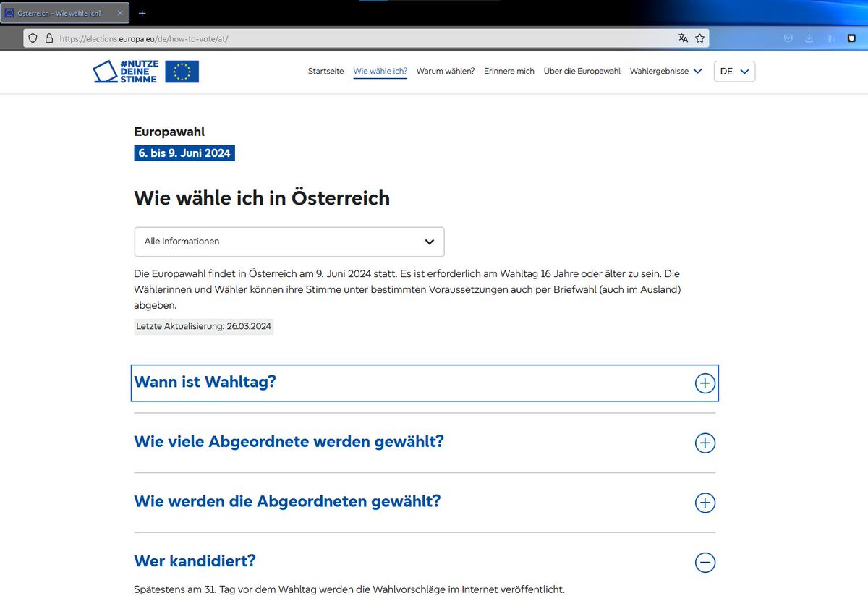Select Wie wähle ich? menu item
The width and height of the screenshot is (868, 601).
380,71
